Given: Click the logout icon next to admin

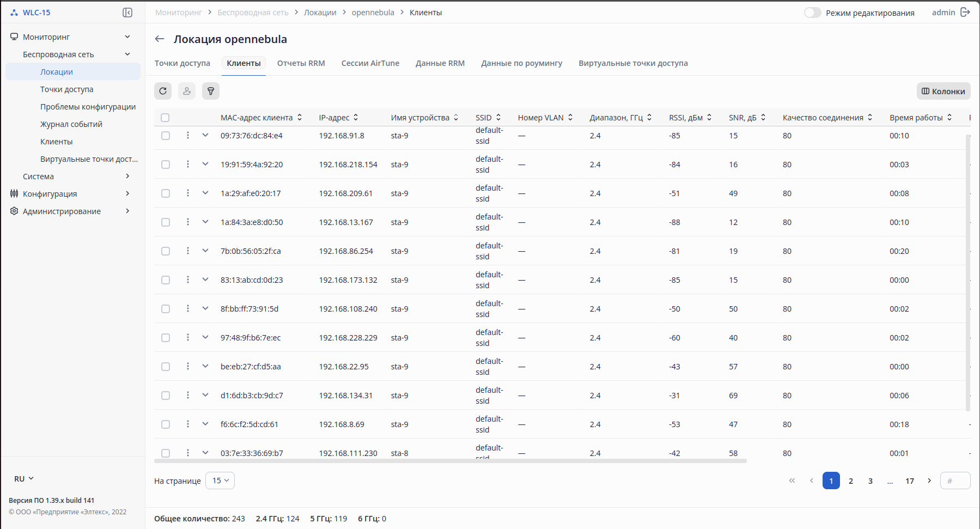Looking at the screenshot, I should click(x=965, y=12).
